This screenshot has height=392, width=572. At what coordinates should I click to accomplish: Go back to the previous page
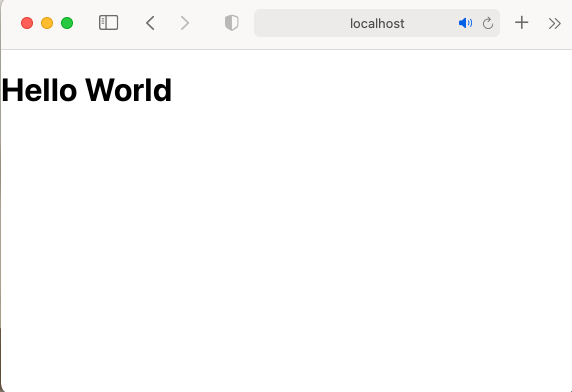[x=150, y=23]
